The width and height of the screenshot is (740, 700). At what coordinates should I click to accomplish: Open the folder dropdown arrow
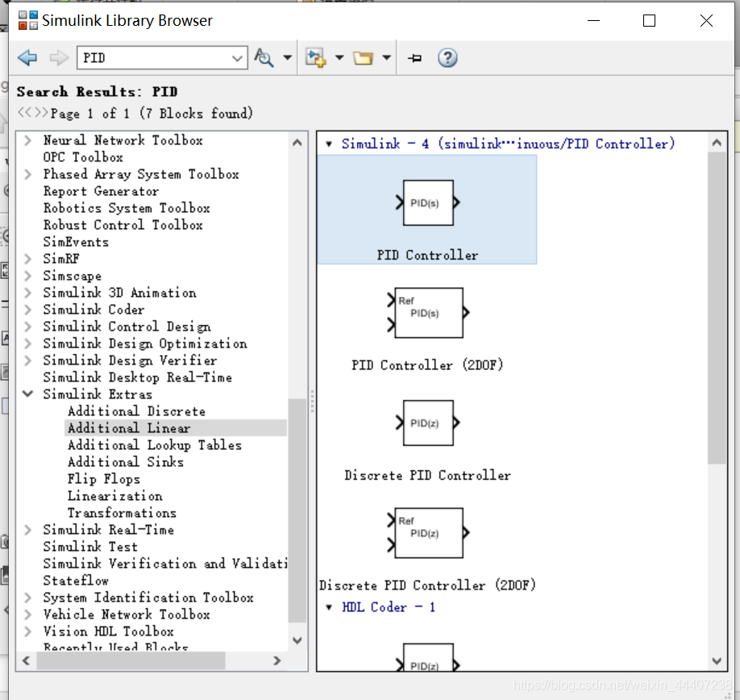[x=386, y=58]
